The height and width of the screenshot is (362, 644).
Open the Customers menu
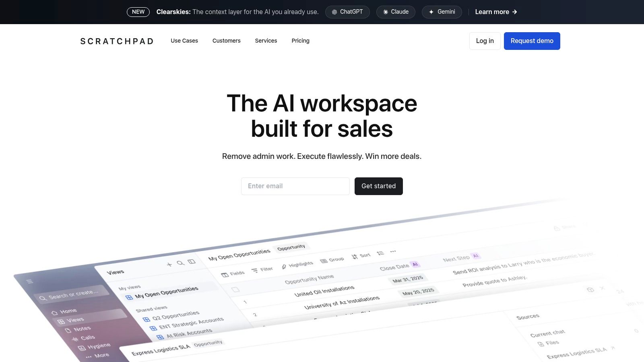227,41
